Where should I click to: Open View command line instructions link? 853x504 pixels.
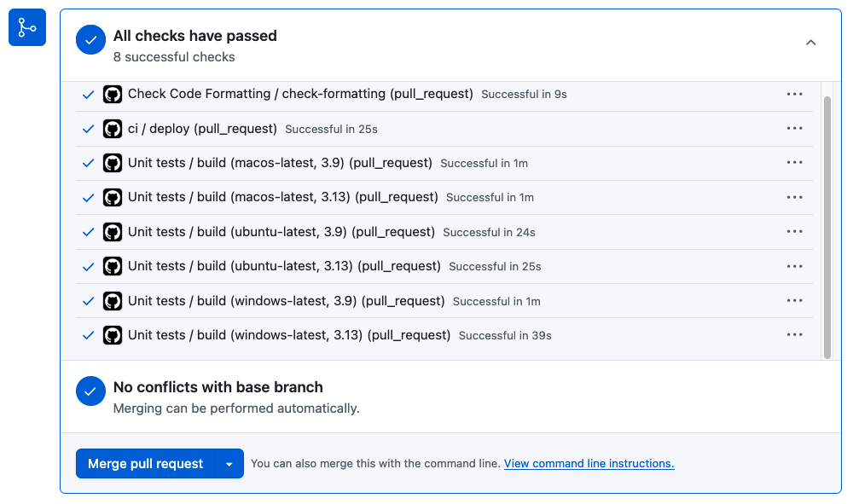pos(589,464)
